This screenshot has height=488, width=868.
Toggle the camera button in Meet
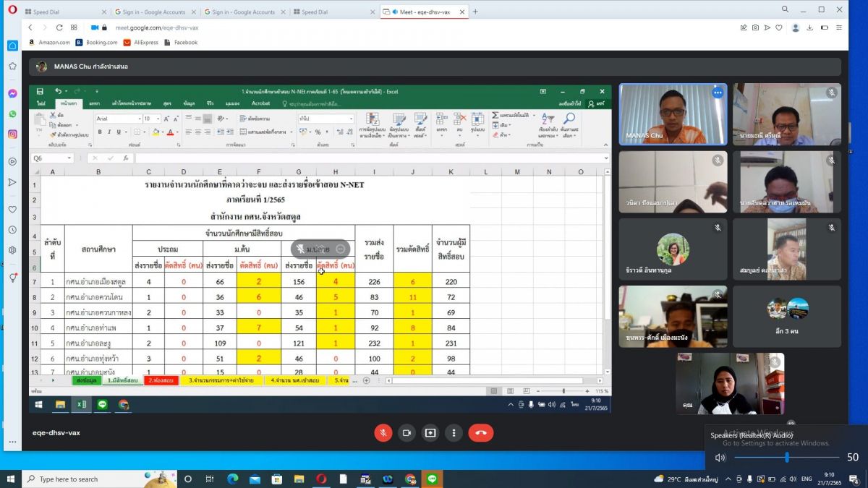click(x=407, y=432)
